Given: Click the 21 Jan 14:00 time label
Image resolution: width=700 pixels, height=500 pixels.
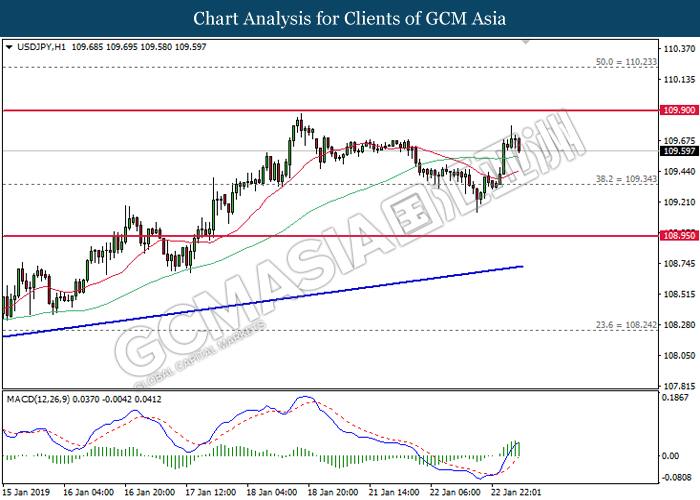Looking at the screenshot, I should point(394,492).
